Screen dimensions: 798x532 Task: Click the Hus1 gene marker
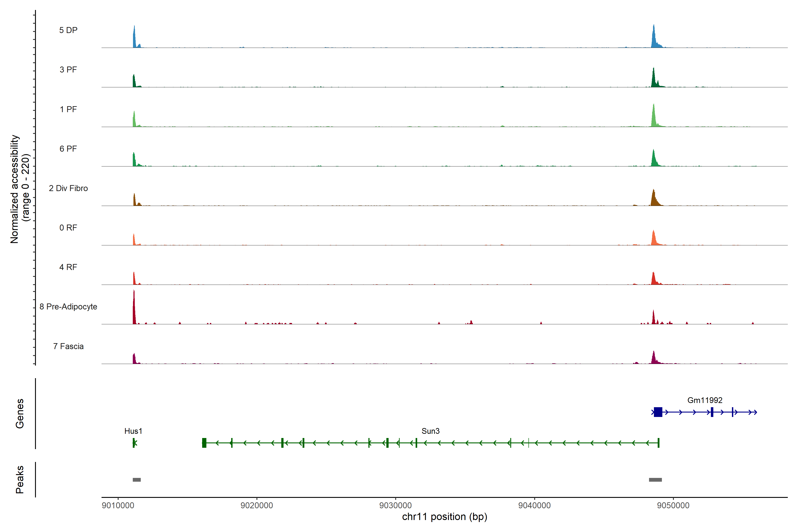[x=134, y=443]
